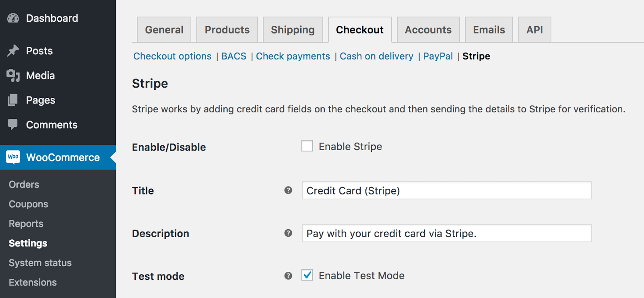Click the Woo logo icon in sidebar
Screen dimensions: 644x298
(13, 157)
